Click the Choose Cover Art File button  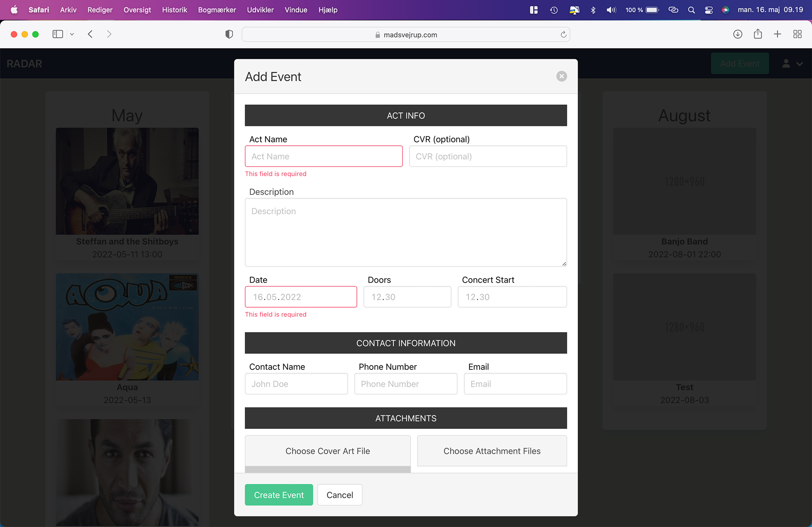(327, 451)
